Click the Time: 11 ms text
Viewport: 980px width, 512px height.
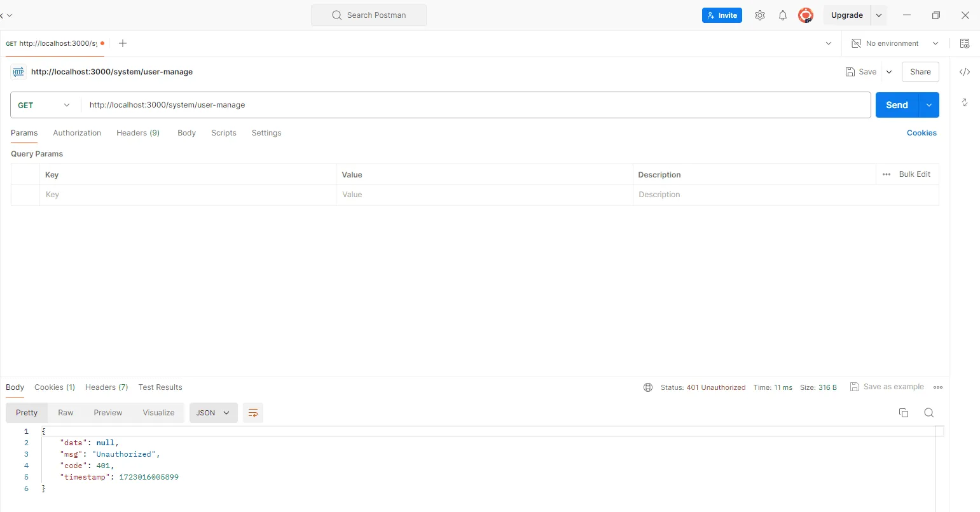pyautogui.click(x=773, y=387)
